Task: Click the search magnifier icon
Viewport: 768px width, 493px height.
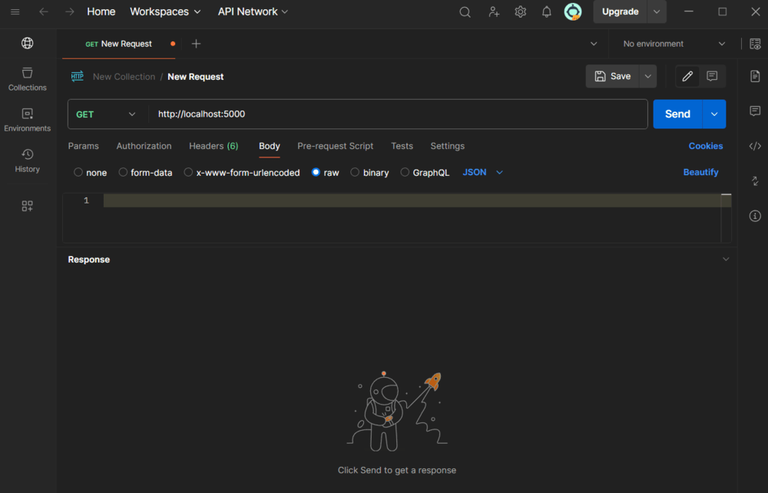Action: pyautogui.click(x=465, y=12)
